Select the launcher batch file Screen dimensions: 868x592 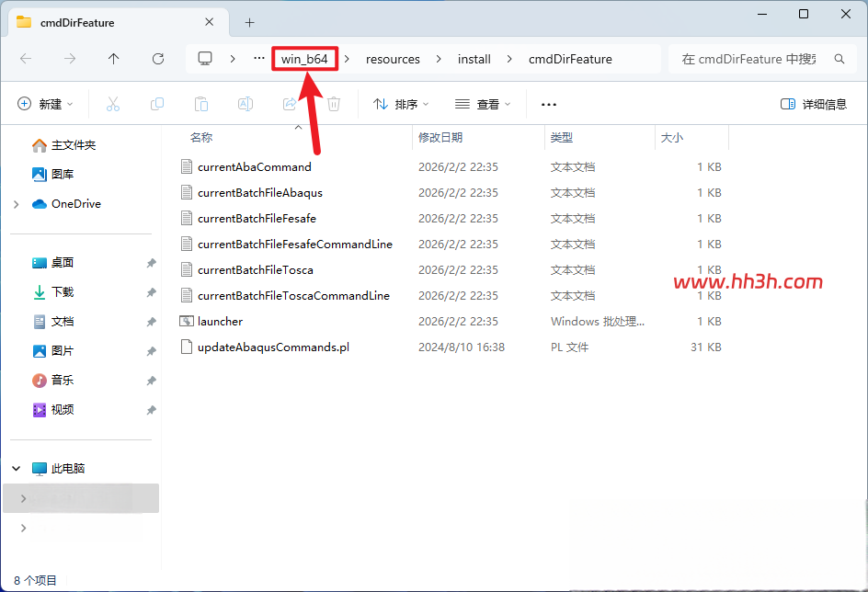click(220, 322)
